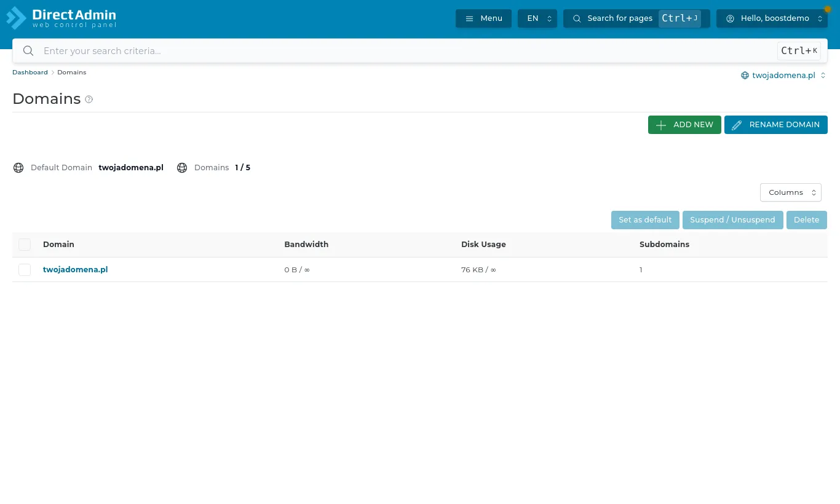Click the Domains page heading
Screen dimensions: 840x504
pos(47,99)
